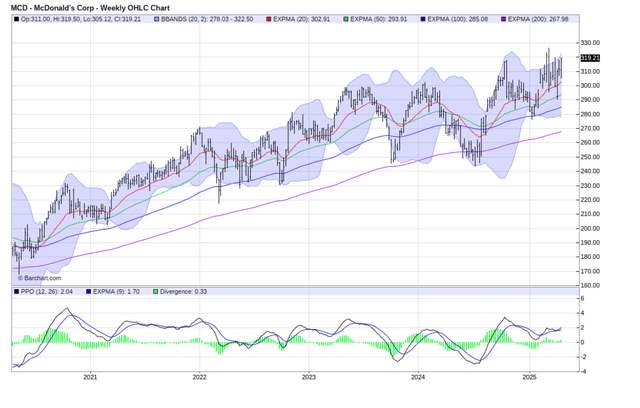The height and width of the screenshot is (408, 640).
Task: Click the 290.00 price axis label
Action: click(590, 100)
